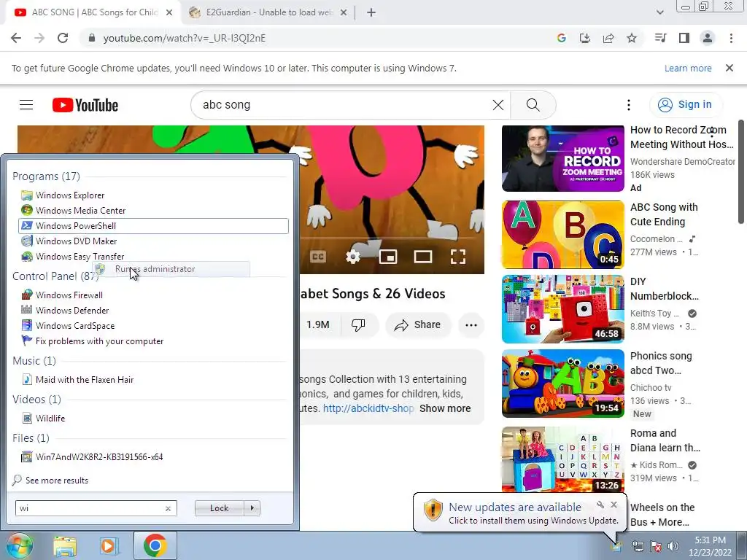Follow the Learn more link
This screenshot has width=747, height=560.
688,68
